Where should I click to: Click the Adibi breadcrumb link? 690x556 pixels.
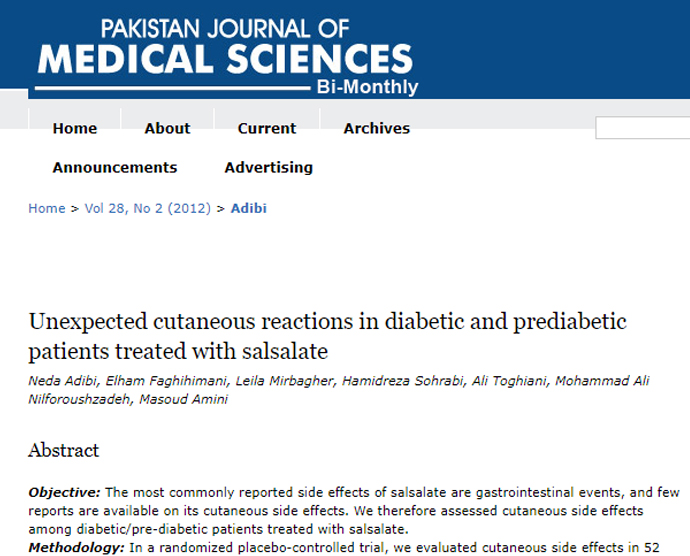point(249,209)
